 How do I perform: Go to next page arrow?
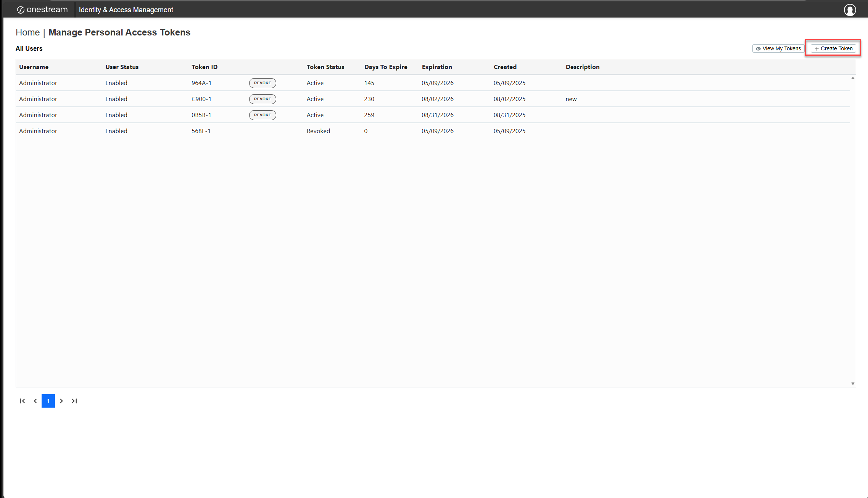point(61,401)
